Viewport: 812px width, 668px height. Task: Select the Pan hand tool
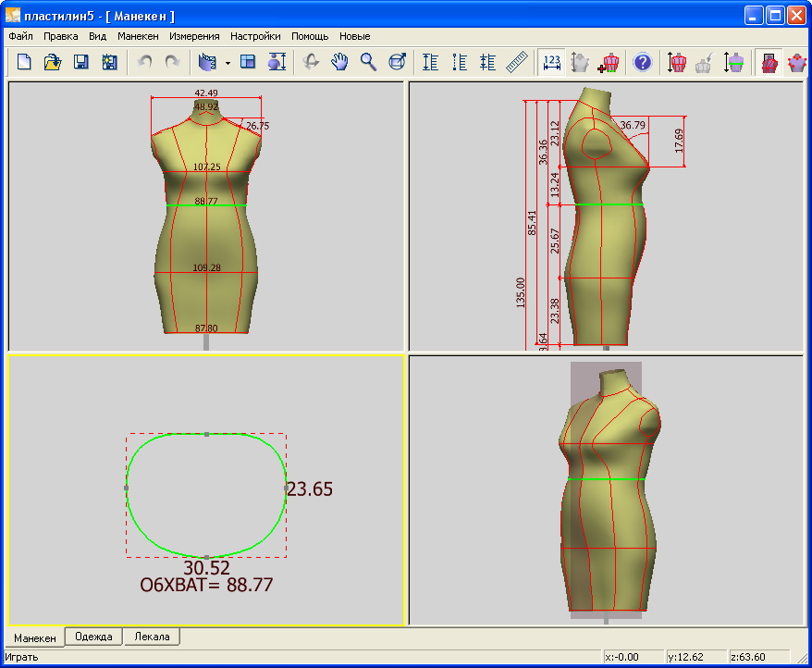(x=340, y=62)
